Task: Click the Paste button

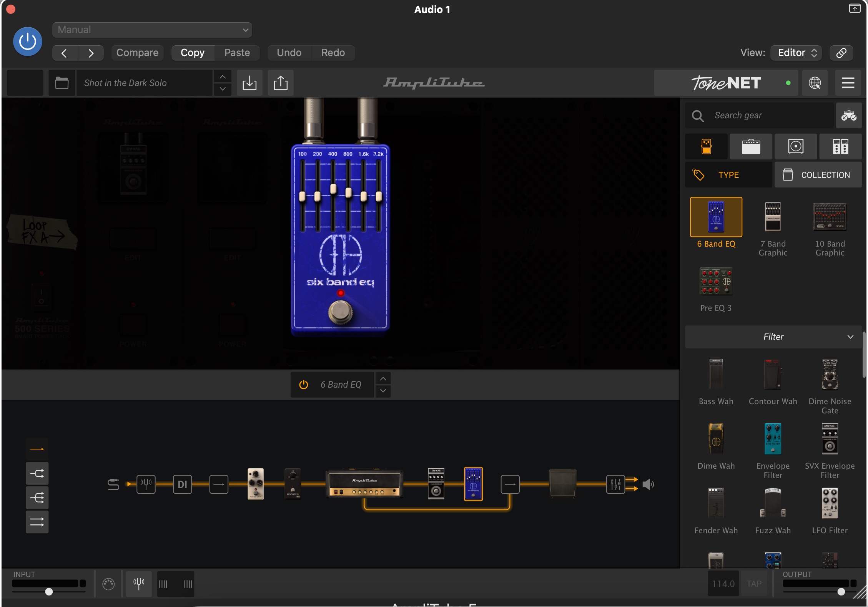Action: [237, 53]
